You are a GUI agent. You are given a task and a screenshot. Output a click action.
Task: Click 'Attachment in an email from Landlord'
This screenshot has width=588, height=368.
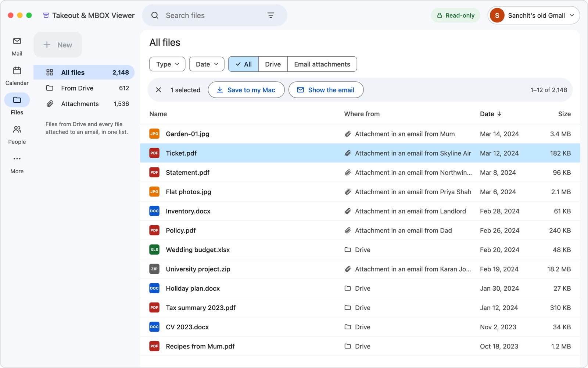pyautogui.click(x=410, y=211)
